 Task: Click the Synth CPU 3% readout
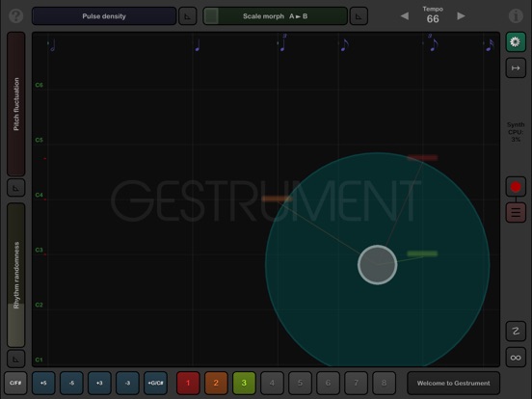[x=516, y=132]
